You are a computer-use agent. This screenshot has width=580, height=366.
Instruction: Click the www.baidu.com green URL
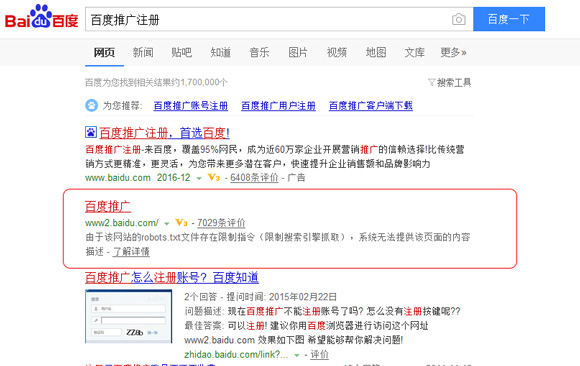pyautogui.click(x=118, y=178)
